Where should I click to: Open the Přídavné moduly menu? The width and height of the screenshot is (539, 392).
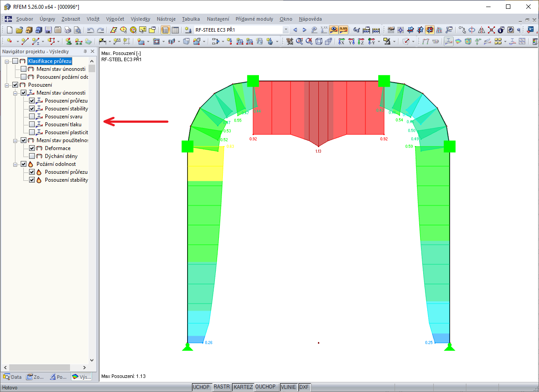point(254,19)
